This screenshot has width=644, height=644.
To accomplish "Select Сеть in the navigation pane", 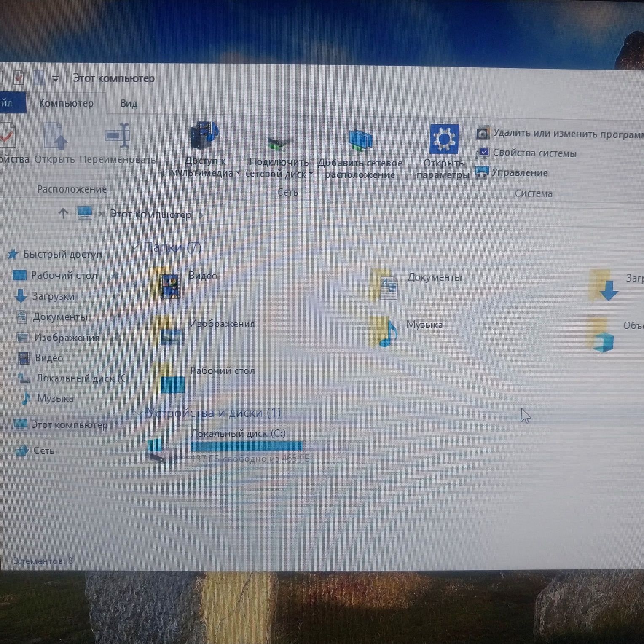I will [x=43, y=451].
